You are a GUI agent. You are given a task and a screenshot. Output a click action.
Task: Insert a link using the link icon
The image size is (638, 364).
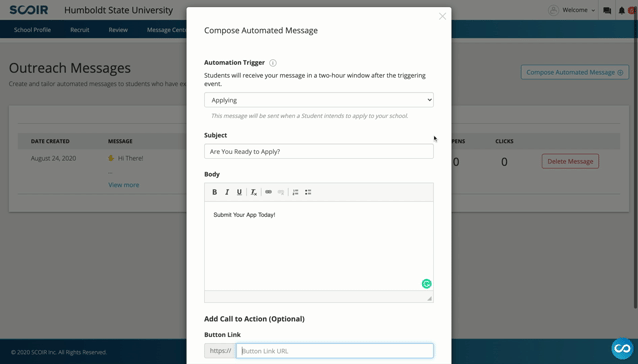pyautogui.click(x=268, y=192)
